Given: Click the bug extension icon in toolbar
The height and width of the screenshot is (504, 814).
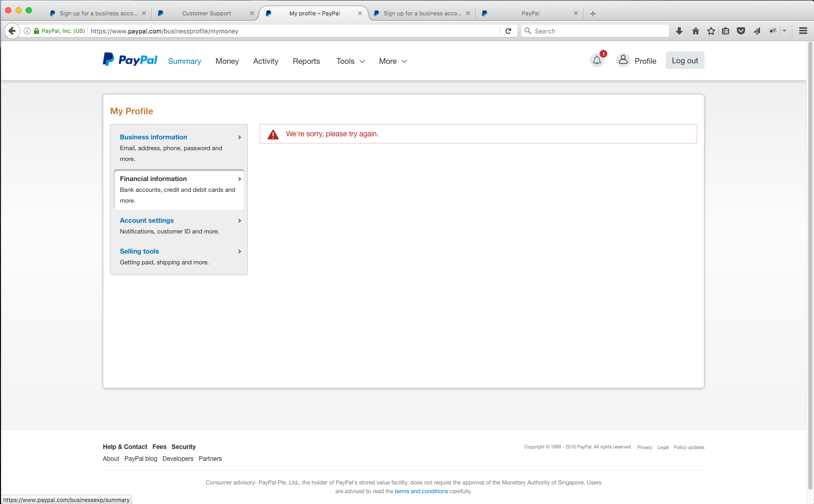Looking at the screenshot, I should point(772,31).
